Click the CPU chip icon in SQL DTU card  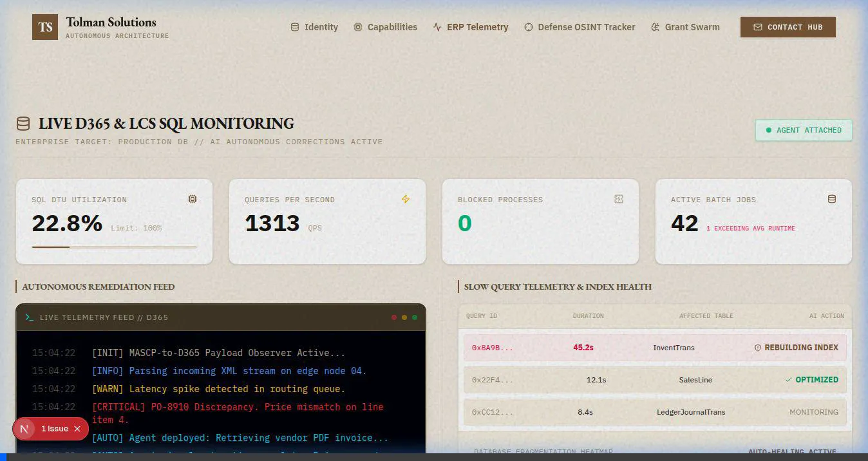click(x=192, y=199)
